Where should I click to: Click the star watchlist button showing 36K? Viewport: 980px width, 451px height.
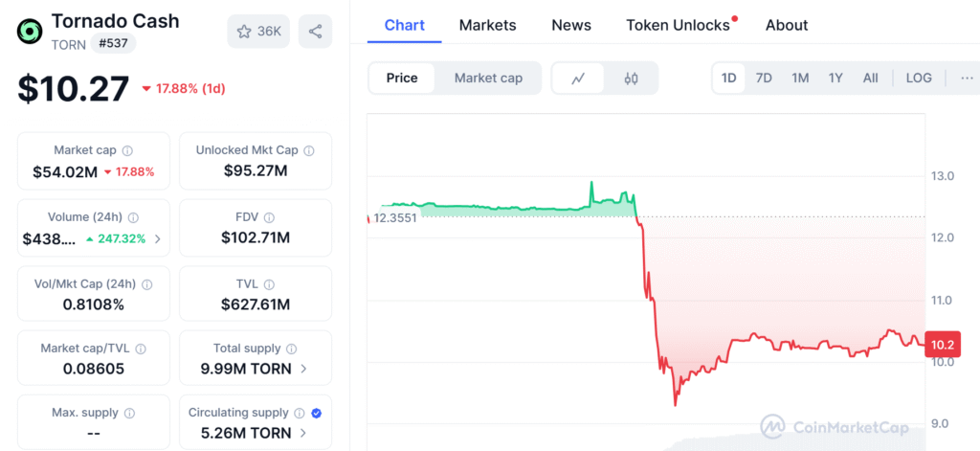tap(258, 32)
